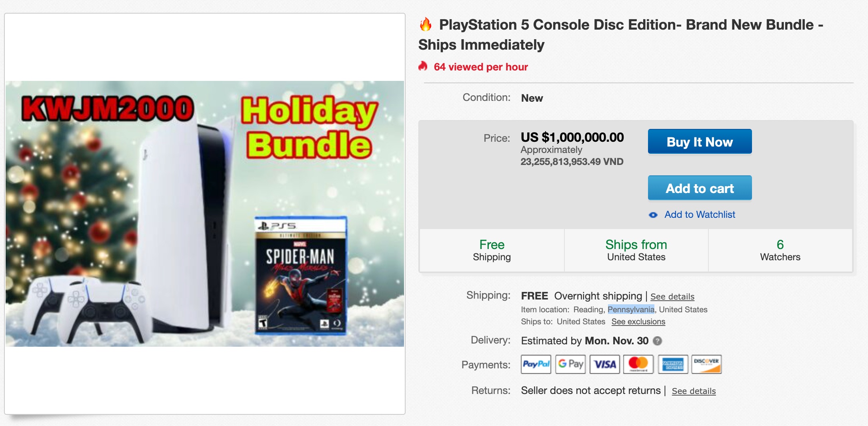Image resolution: width=868 pixels, height=426 pixels.
Task: Click the eye icon beside Watchlist
Action: click(x=653, y=215)
